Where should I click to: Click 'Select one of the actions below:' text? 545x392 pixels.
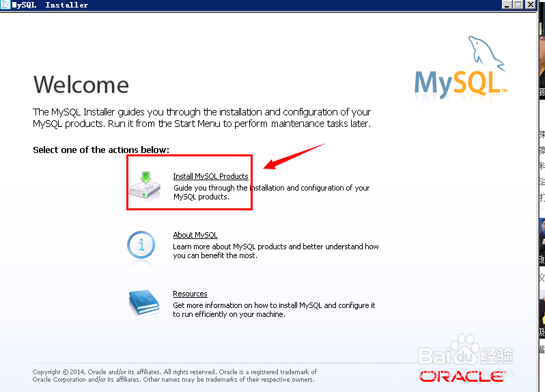(101, 150)
